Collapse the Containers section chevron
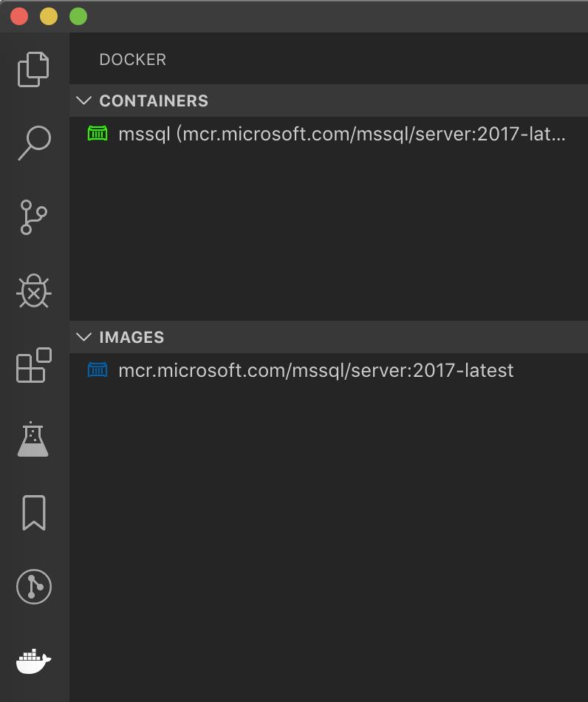 coord(83,100)
